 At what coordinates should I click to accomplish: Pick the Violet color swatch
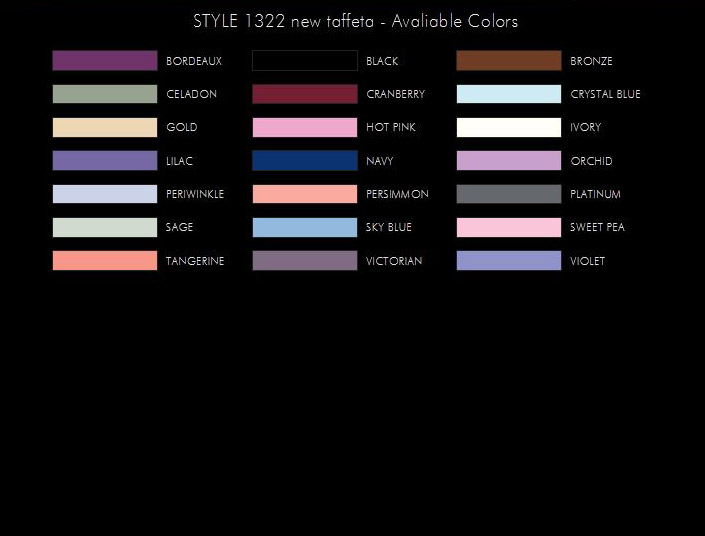(x=509, y=260)
